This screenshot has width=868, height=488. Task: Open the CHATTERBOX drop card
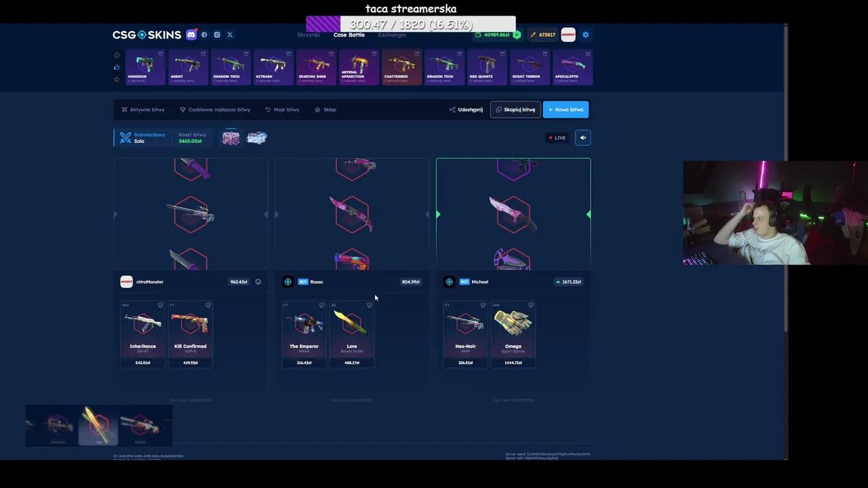click(x=401, y=67)
